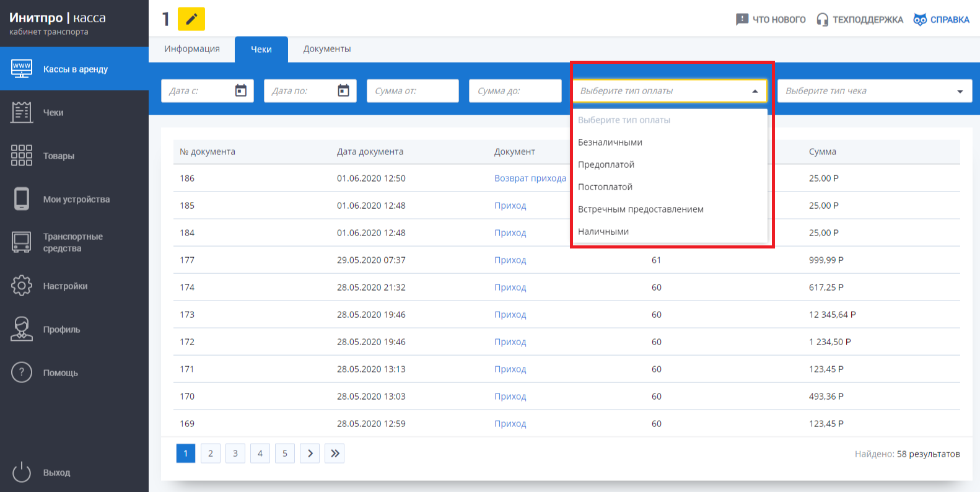The width and height of the screenshot is (980, 492).
Task: Select Наличными payment option
Action: tap(670, 231)
